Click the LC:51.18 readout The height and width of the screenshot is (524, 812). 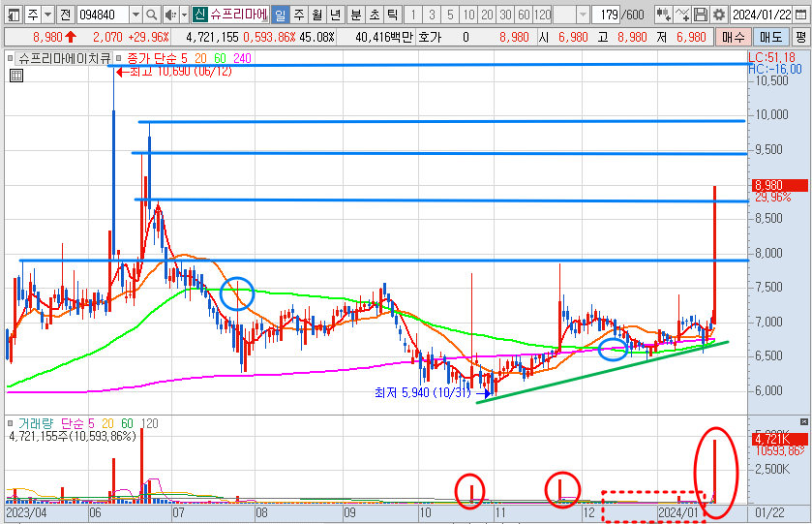point(771,57)
